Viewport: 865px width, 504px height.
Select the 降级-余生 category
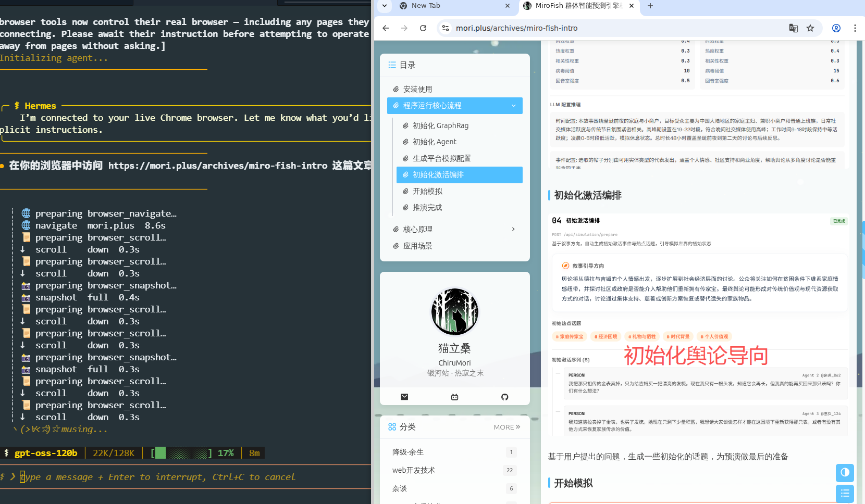(407, 452)
